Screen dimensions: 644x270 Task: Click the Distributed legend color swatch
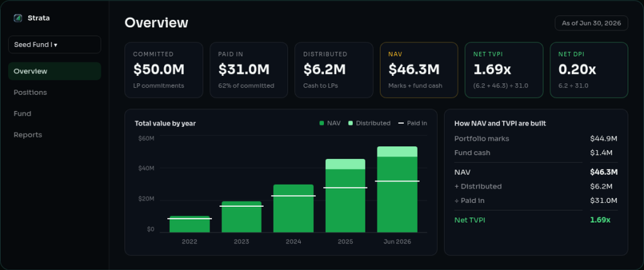tap(351, 123)
